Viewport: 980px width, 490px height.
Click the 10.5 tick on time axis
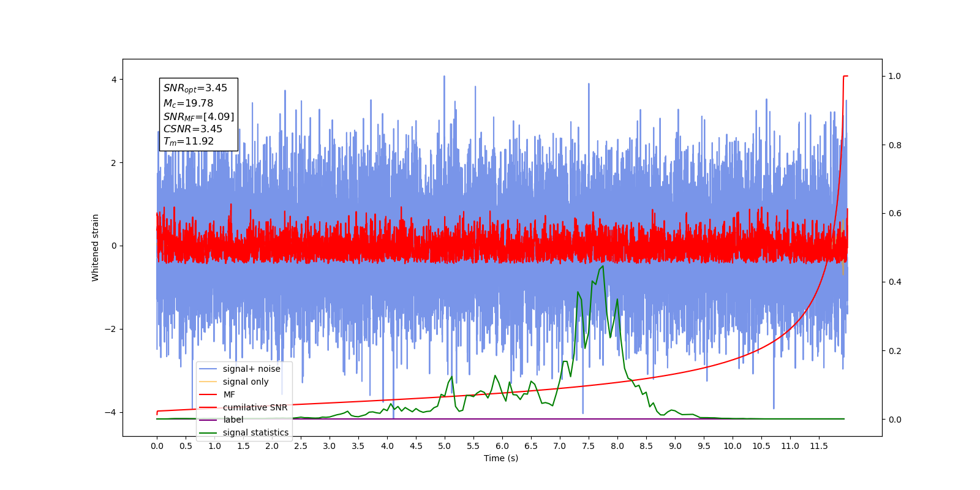pos(761,446)
